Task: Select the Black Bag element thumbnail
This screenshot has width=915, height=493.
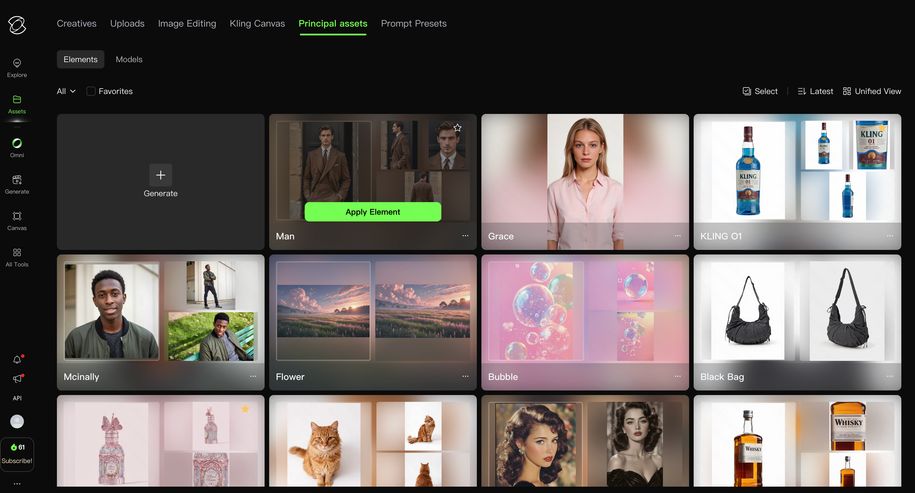Action: point(791,310)
